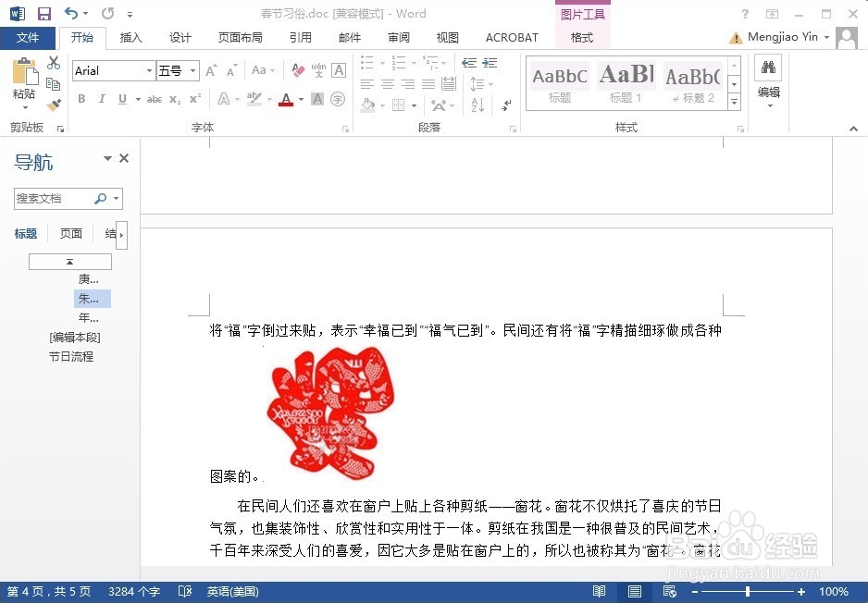Toggle superscript formatting
Viewport: 868px width, 603px height.
click(195, 99)
